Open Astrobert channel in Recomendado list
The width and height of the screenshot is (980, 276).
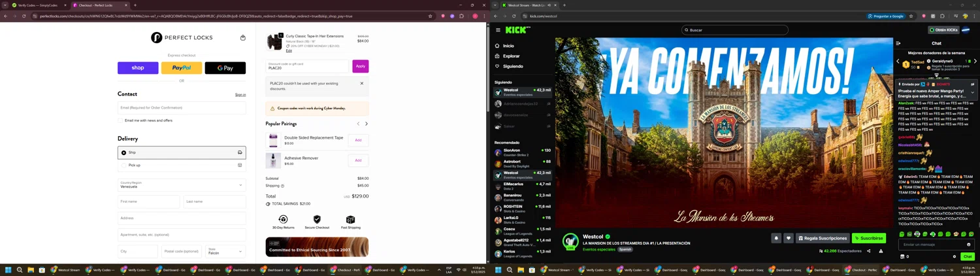click(x=523, y=163)
